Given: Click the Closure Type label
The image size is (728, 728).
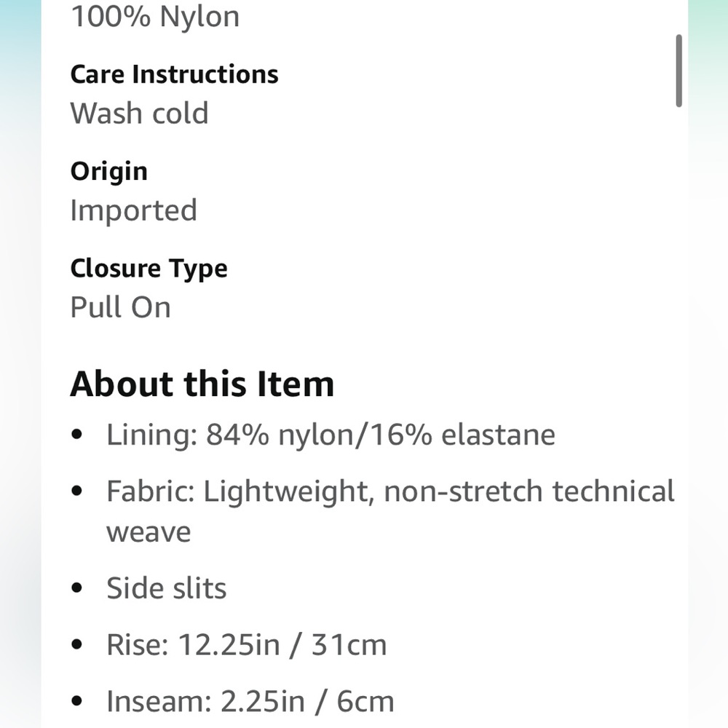Looking at the screenshot, I should (x=149, y=269).
